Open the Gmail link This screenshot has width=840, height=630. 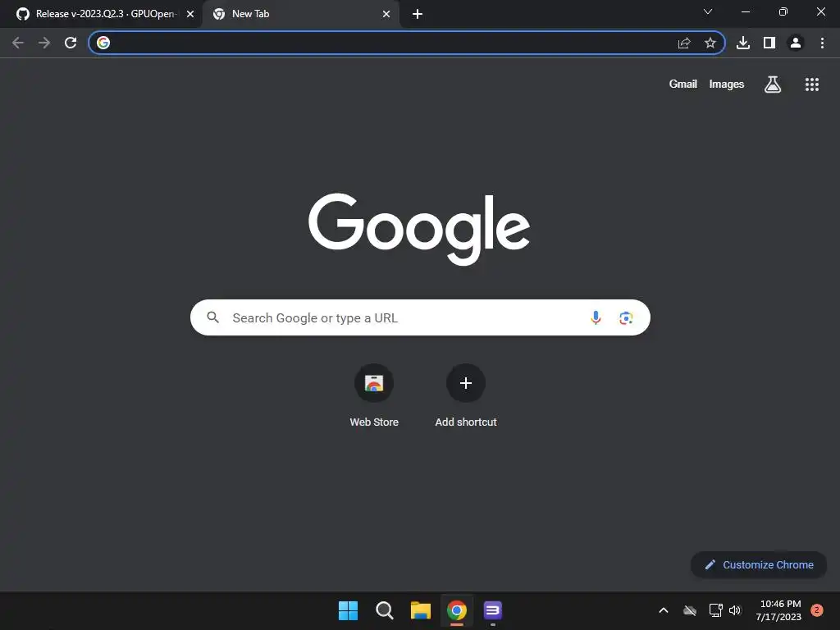(683, 84)
